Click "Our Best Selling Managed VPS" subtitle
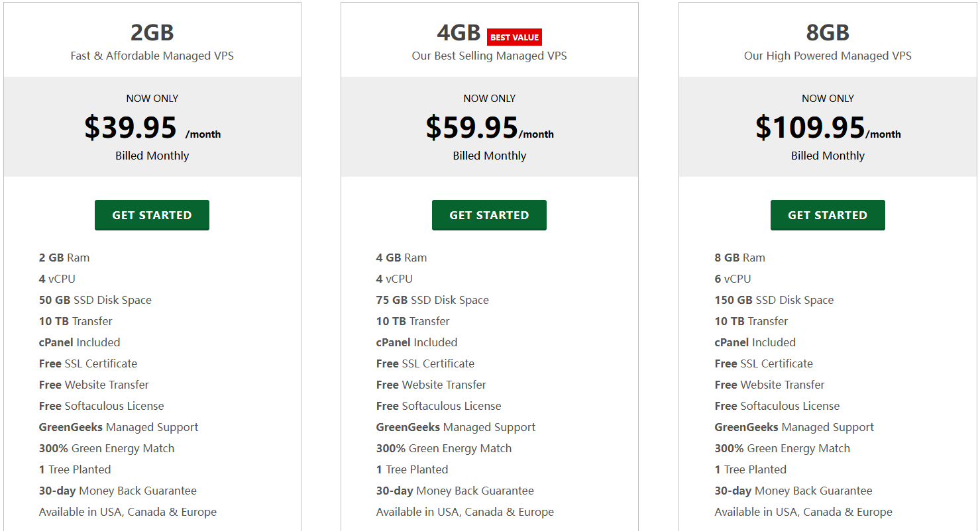The width and height of the screenshot is (980, 531). tap(489, 56)
